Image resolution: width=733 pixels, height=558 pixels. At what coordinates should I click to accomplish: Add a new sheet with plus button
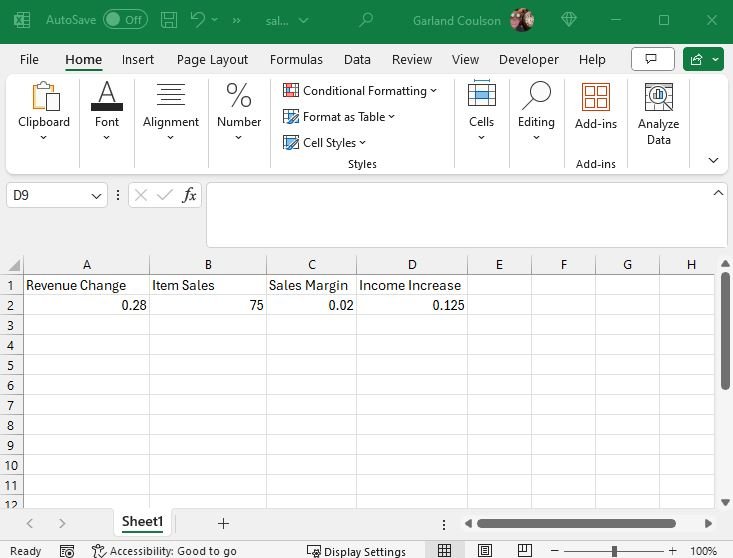[223, 523]
